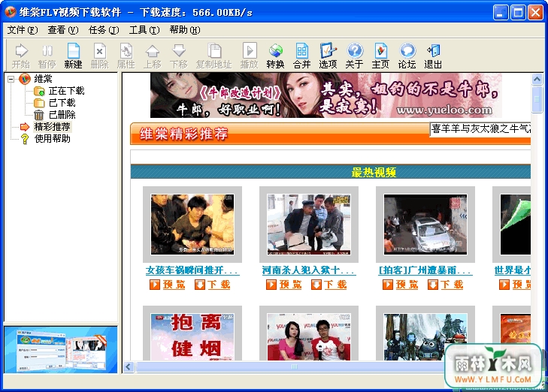Click 下载 under 女孩车祸瞬间推开
The width and height of the screenshot is (548, 392).
[x=213, y=285]
